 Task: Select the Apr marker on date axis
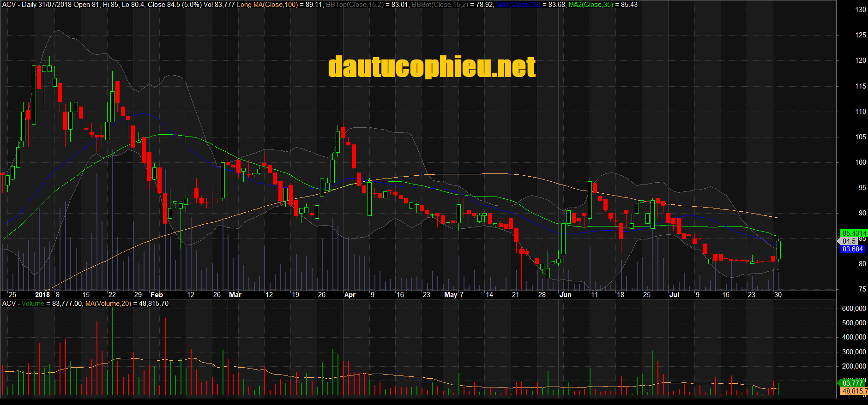click(x=350, y=295)
